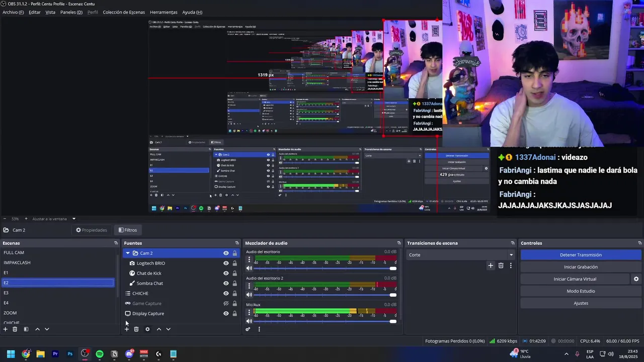The height and width of the screenshot is (362, 644).
Task: Click Detener Transmisión button
Action: pos(581,255)
